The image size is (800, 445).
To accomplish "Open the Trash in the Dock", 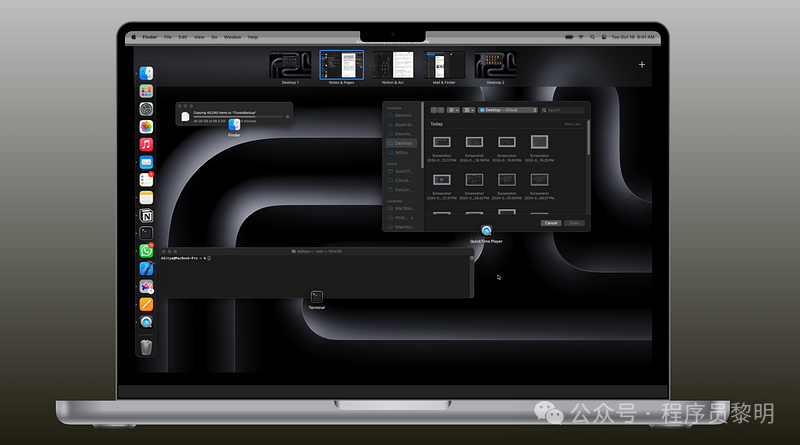I will point(146,347).
